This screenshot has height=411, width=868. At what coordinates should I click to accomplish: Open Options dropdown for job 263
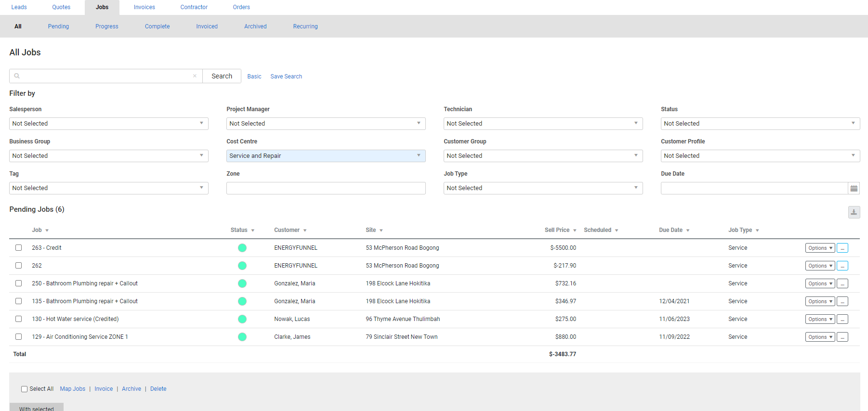click(x=820, y=248)
